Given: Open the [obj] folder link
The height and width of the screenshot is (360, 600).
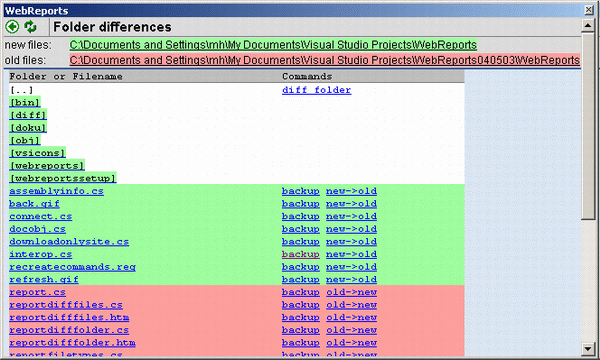Looking at the screenshot, I should (25, 140).
